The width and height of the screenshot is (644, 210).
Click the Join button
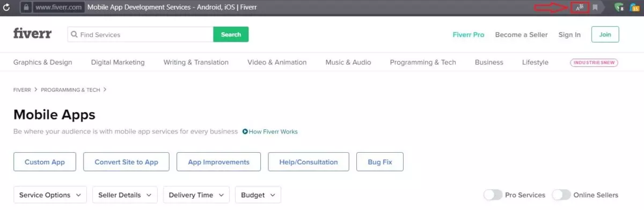tap(605, 34)
